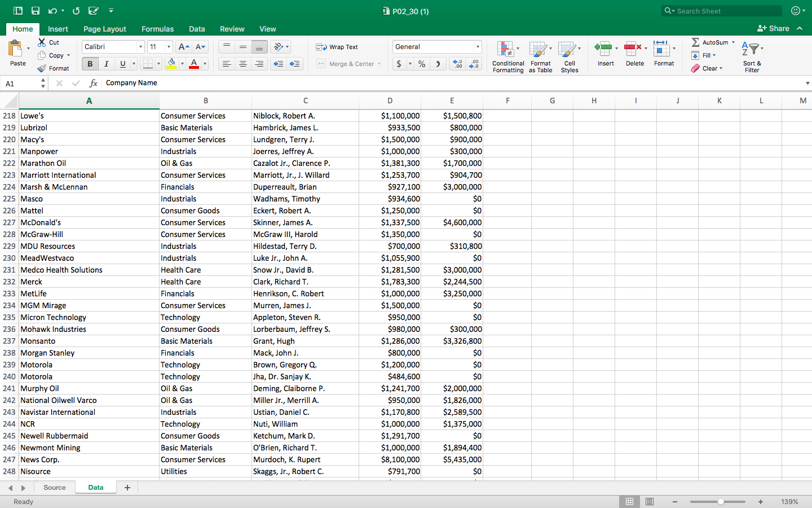Decrease font size with smaller A icon
812x508 pixels.
pyautogui.click(x=201, y=47)
